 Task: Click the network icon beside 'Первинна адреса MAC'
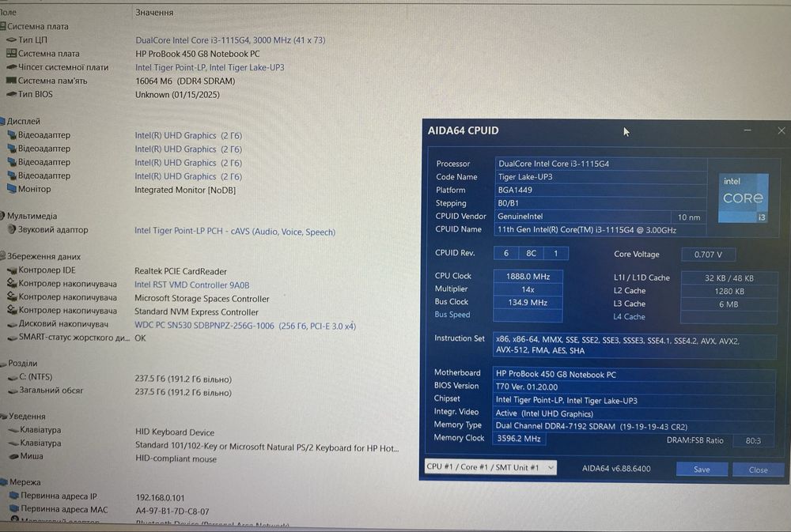14,509
